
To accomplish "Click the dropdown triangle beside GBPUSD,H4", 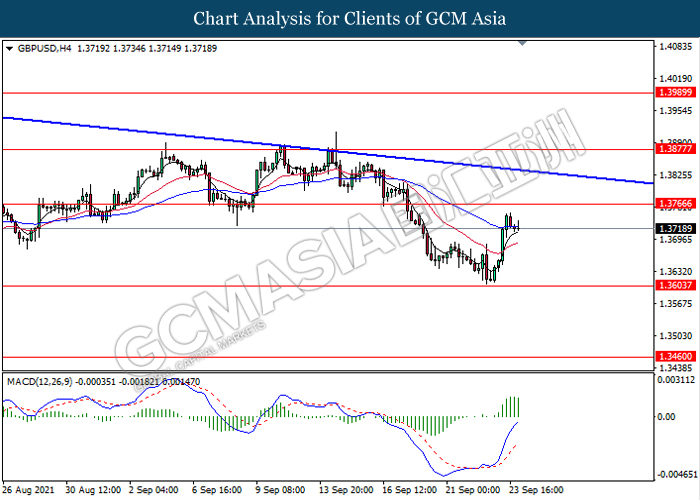I will pyautogui.click(x=10, y=49).
